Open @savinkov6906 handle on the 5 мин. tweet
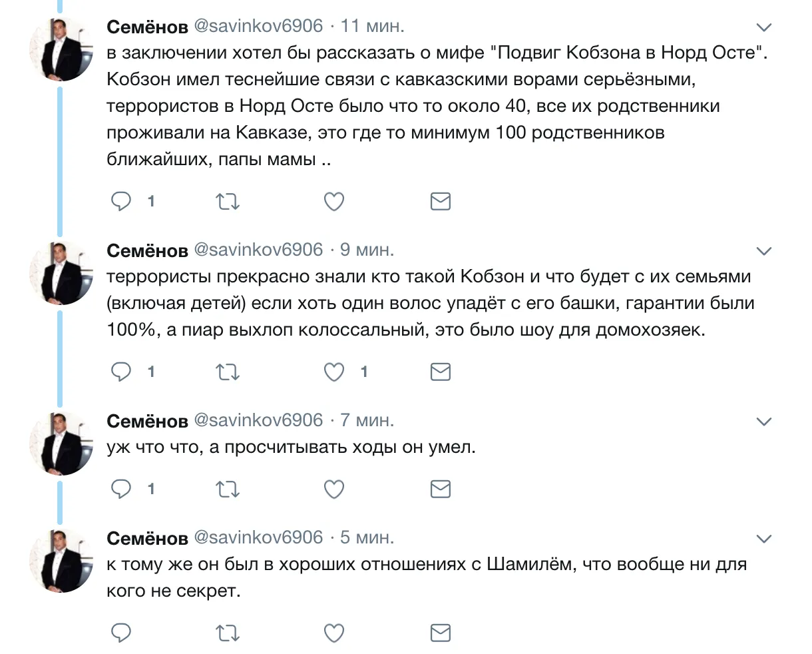Image resolution: width=812 pixels, height=654 pixels. (258, 537)
